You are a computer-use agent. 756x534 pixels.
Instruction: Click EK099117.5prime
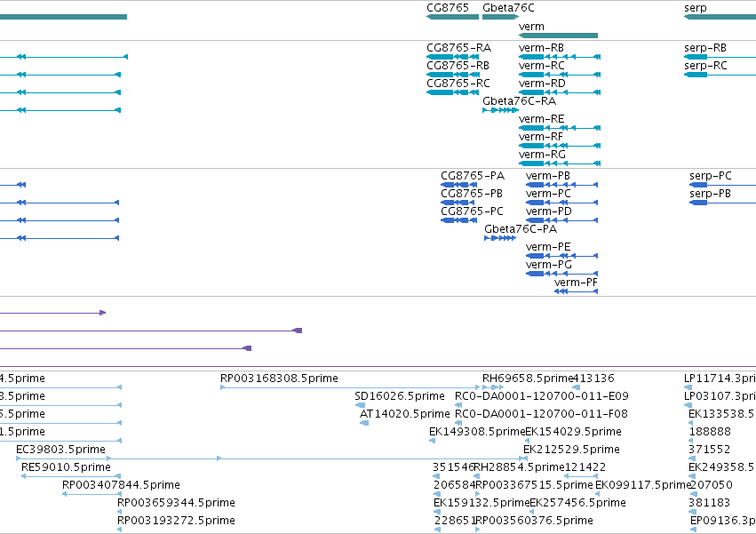click(644, 485)
